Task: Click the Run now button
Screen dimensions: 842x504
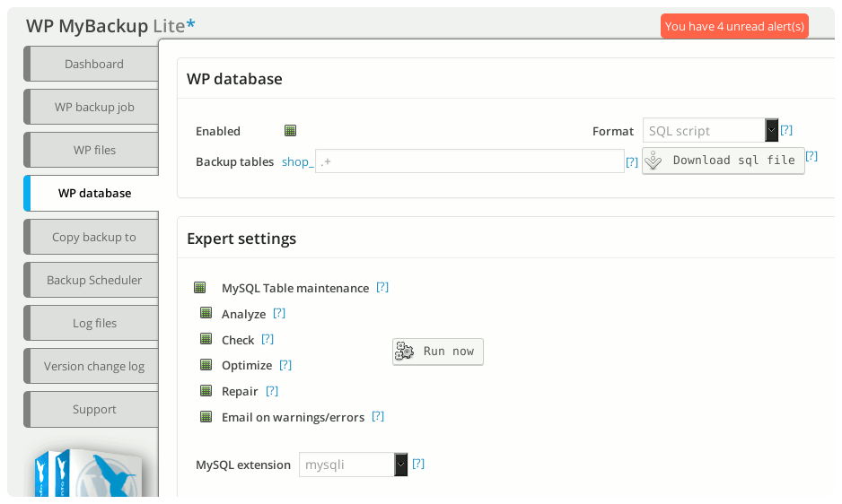Action: click(x=438, y=352)
